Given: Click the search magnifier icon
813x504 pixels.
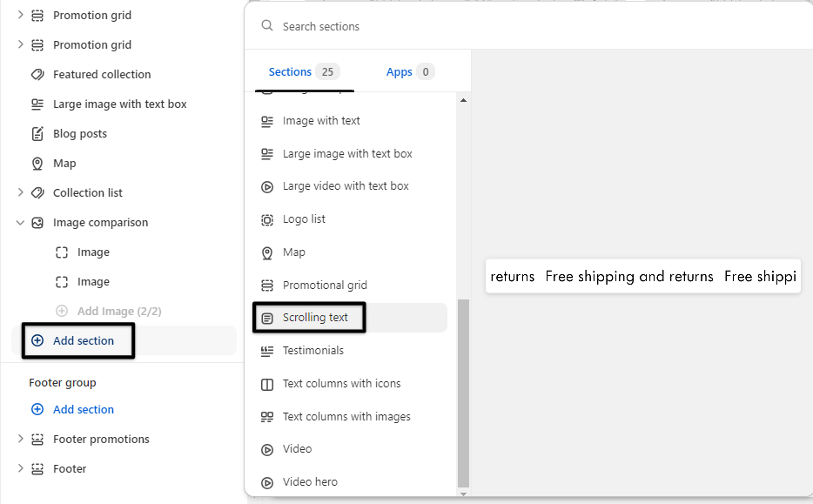Looking at the screenshot, I should [x=267, y=27].
